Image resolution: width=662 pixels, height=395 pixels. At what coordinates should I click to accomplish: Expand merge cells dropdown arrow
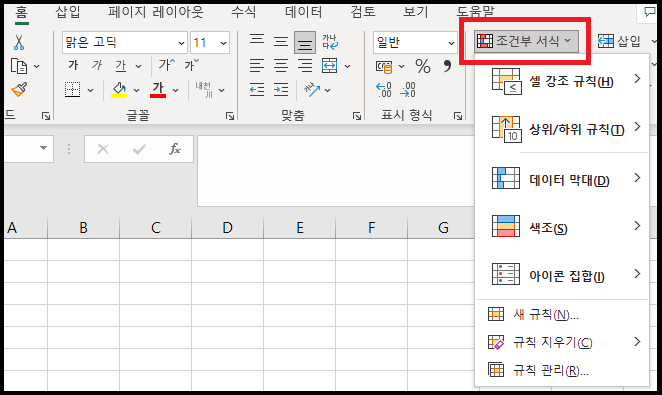(x=347, y=66)
